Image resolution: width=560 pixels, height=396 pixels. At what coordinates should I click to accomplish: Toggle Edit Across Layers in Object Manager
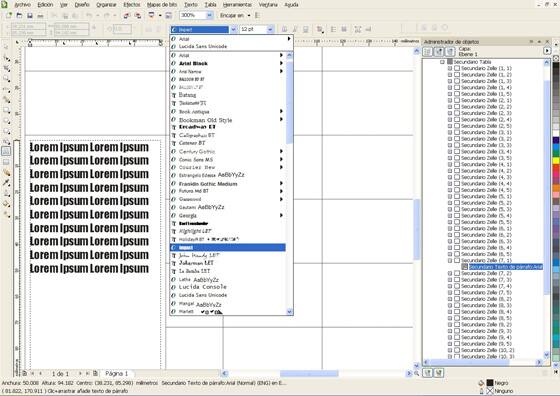(x=439, y=52)
